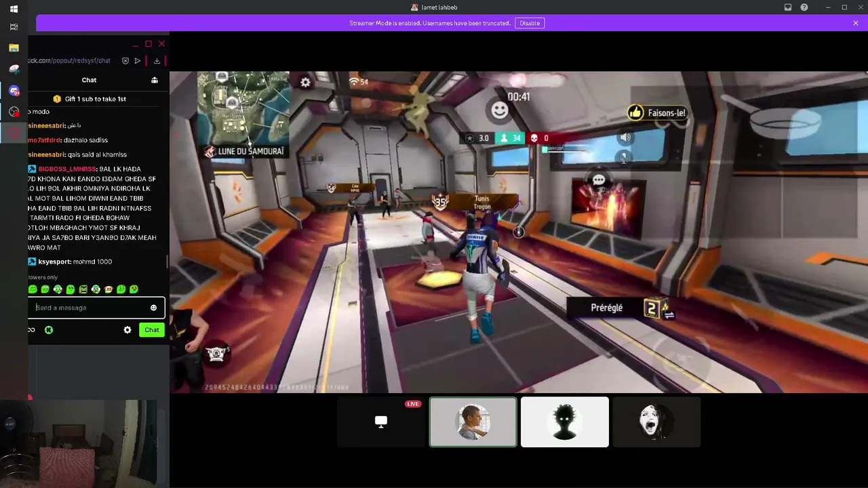Select the participant tile with the dark silhouette avatar
868x488 pixels.
point(565,422)
